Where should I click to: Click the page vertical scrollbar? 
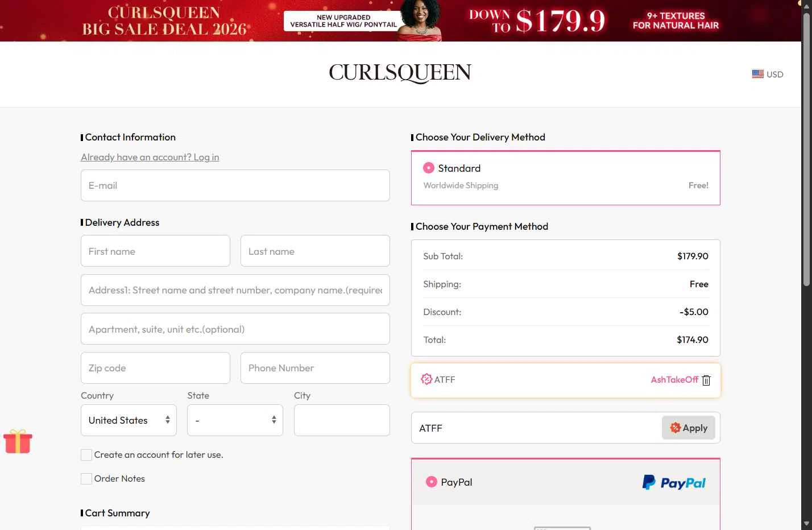tap(806, 149)
